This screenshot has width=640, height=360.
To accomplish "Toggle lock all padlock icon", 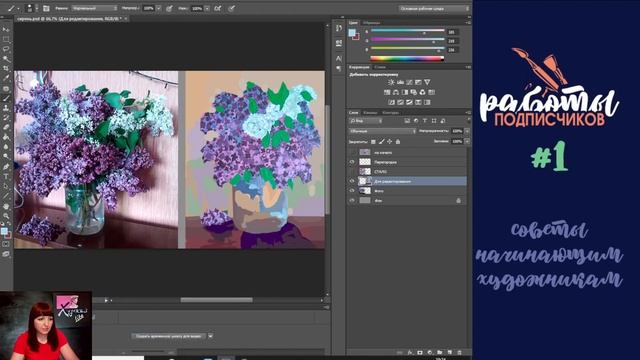I will point(398,142).
